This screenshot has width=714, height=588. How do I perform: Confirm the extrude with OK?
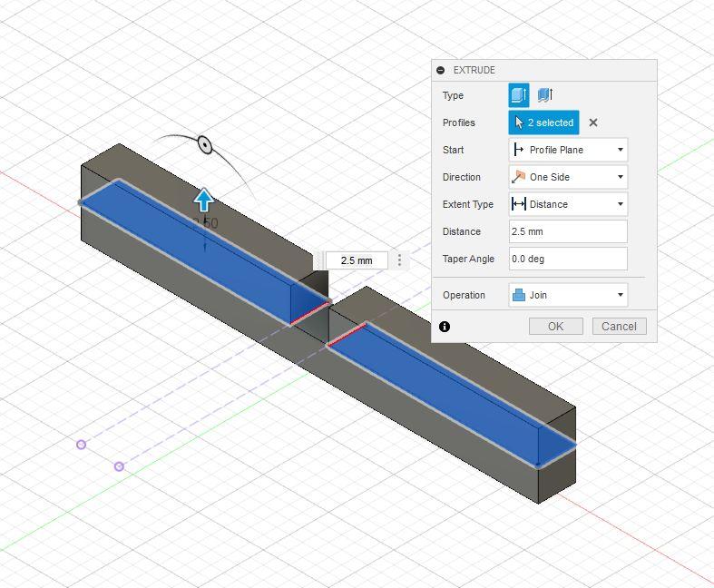[x=555, y=327]
